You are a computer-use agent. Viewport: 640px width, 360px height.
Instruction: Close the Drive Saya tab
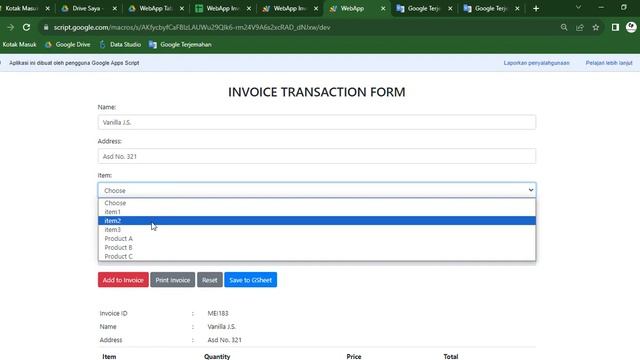(x=115, y=9)
